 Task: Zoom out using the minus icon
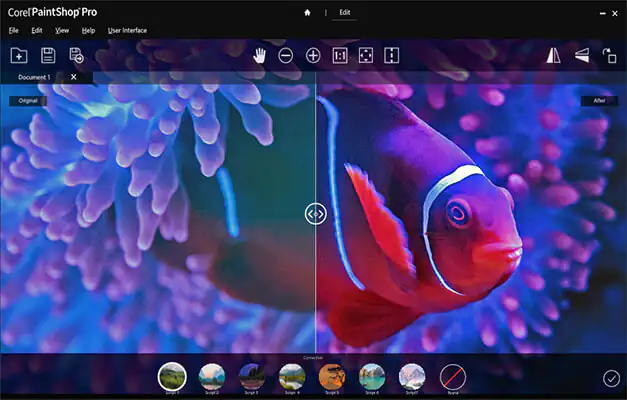pos(286,56)
